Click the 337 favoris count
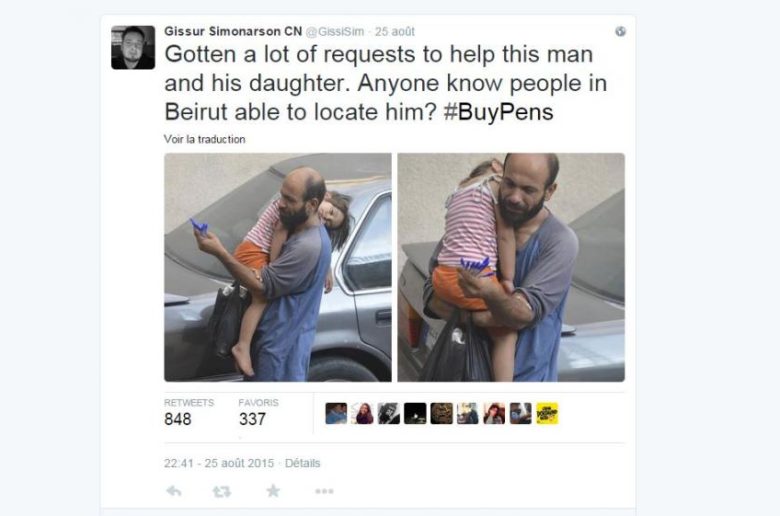Screen dimensions: 780x516 [252, 419]
